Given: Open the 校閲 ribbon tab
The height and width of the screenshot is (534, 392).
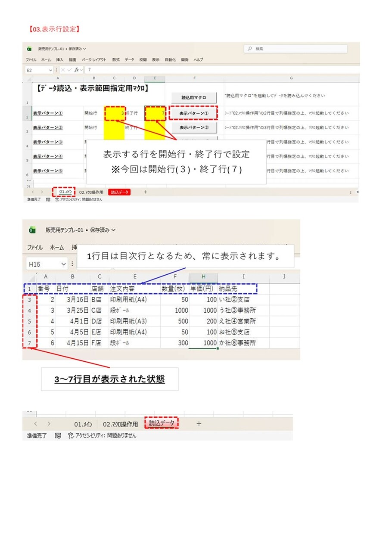Looking at the screenshot, I should coord(143,59).
